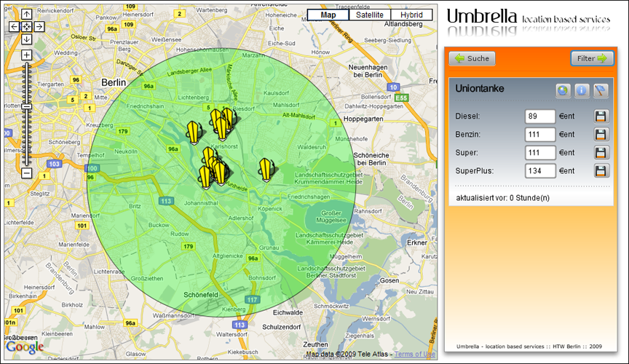Click the 'Eichwalde' map label
The width and height of the screenshot is (629, 364).
[288, 312]
